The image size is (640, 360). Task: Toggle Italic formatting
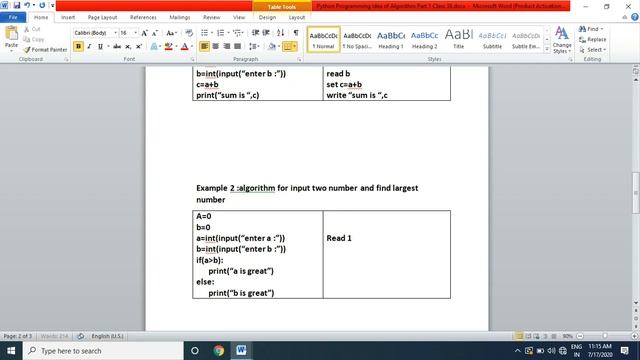pyautogui.click(x=89, y=47)
